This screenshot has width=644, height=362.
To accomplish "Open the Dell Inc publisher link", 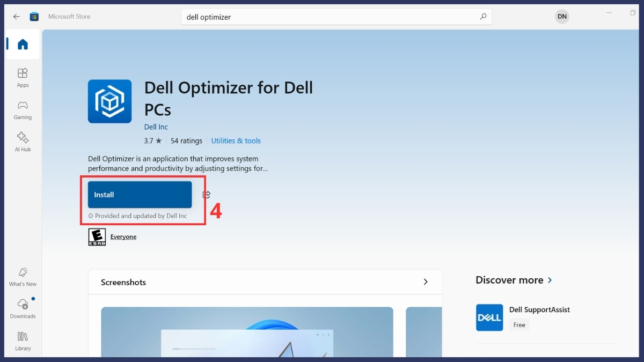I will tap(156, 127).
